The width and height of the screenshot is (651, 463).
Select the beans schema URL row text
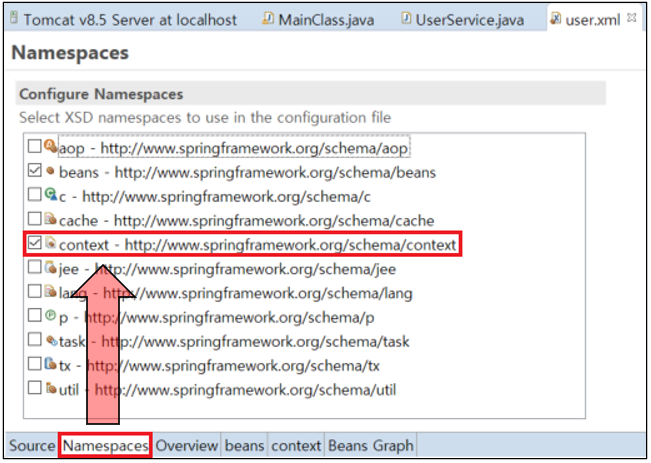pyautogui.click(x=247, y=172)
